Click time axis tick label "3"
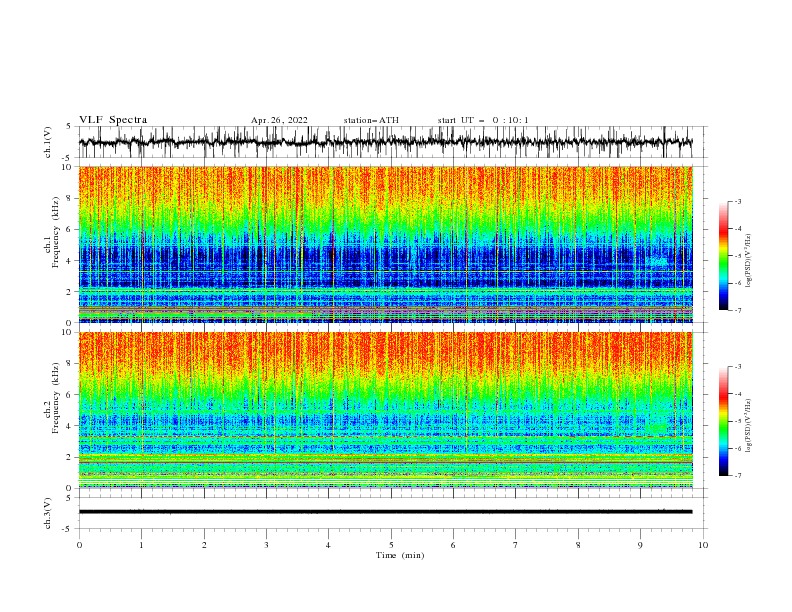Viewport: 792px width, 612px height. [x=266, y=545]
